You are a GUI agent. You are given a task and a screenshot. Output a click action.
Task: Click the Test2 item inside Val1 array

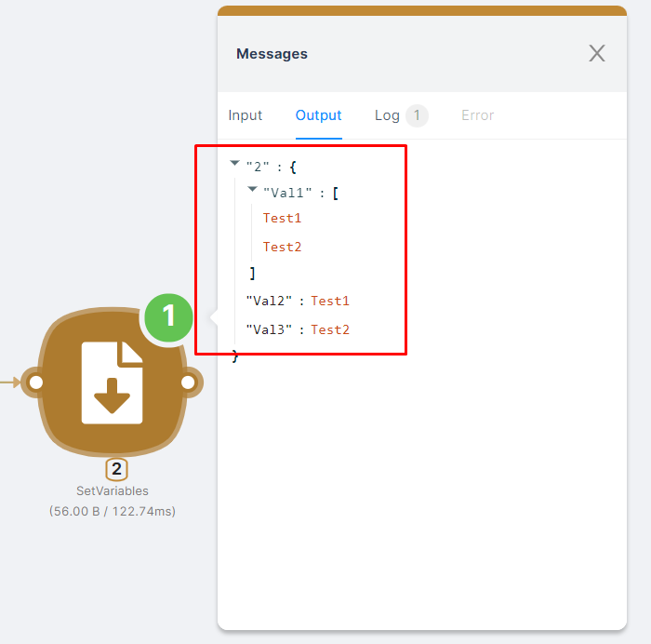point(282,248)
